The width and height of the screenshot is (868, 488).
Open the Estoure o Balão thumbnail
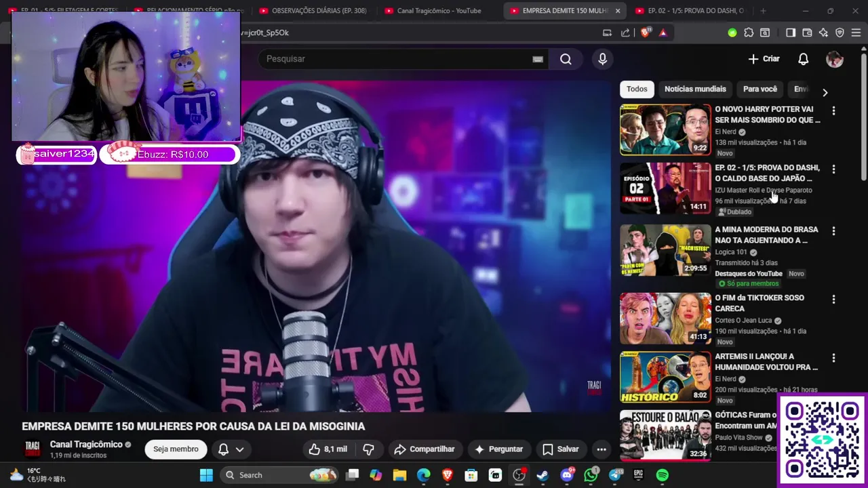[x=665, y=434]
